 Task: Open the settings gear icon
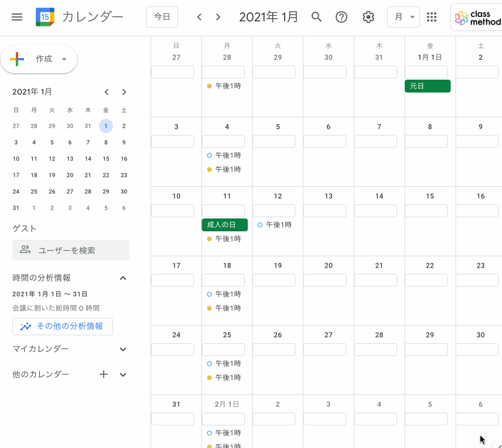coord(368,17)
